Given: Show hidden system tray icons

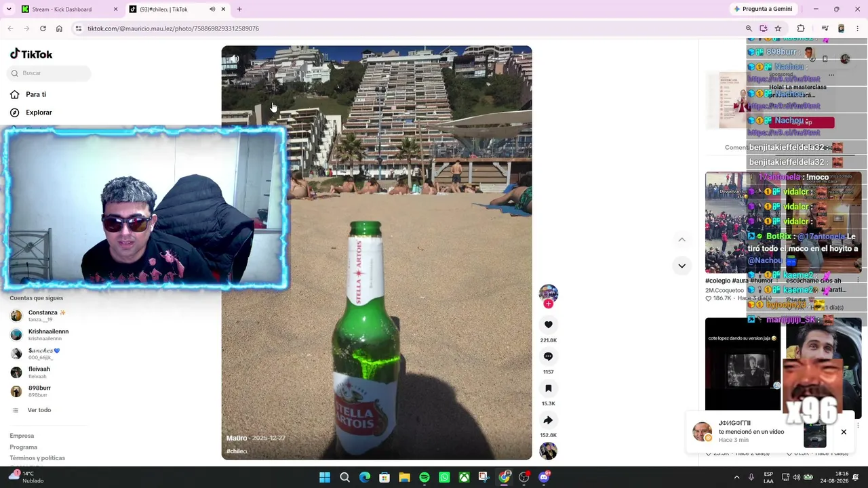Looking at the screenshot, I should 736,477.
